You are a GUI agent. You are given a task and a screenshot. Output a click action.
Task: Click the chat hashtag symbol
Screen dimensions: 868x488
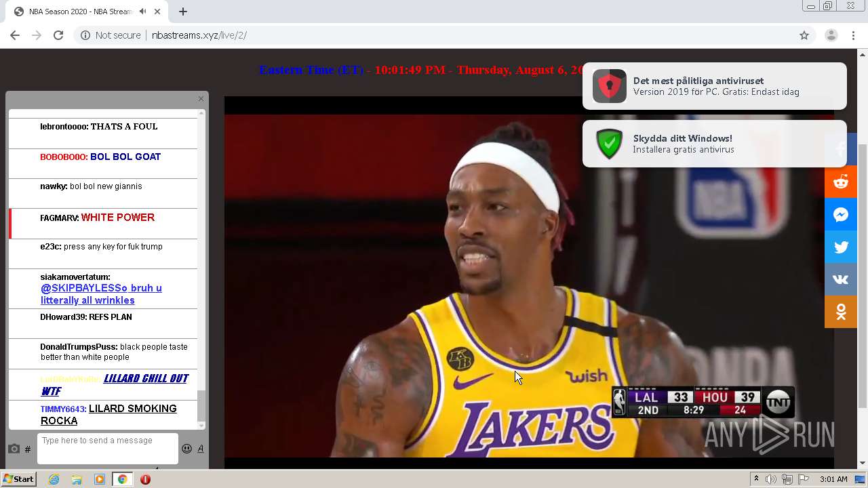point(28,449)
